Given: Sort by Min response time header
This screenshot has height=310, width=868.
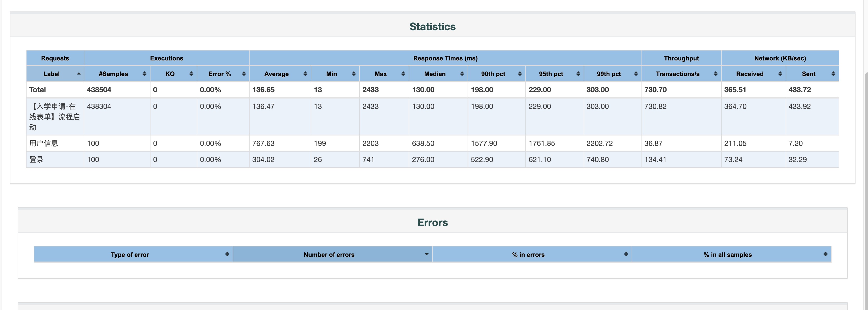Looking at the screenshot, I should tap(335, 74).
